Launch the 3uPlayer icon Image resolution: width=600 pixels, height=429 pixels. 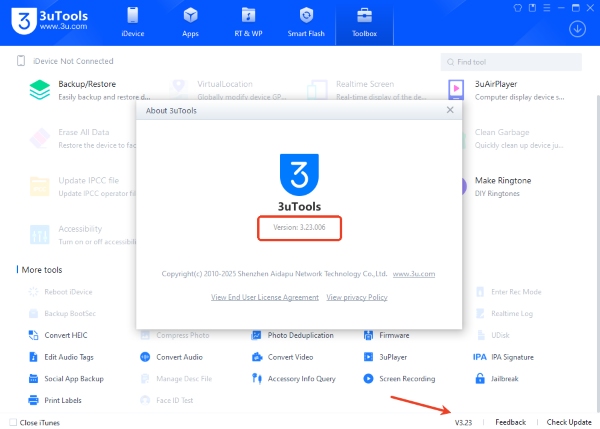368,357
